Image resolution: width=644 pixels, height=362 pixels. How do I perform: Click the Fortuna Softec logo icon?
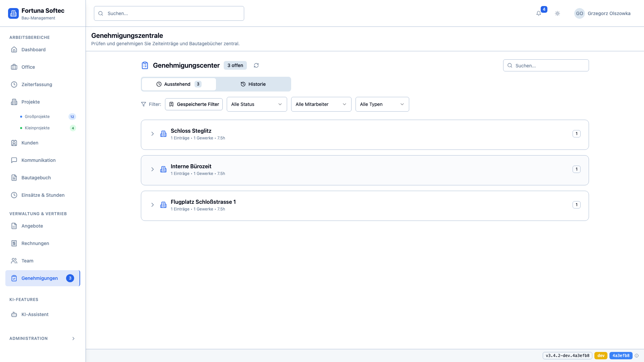click(x=13, y=13)
